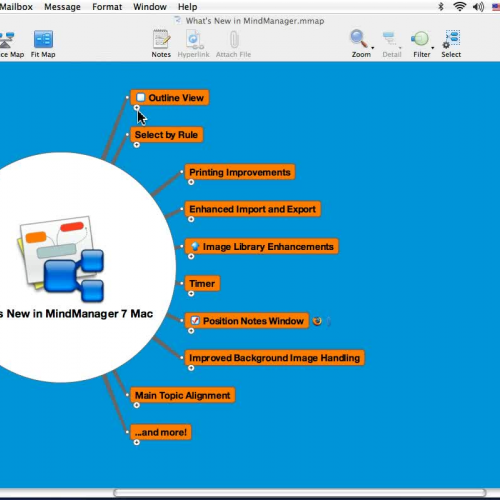The height and width of the screenshot is (500, 500).
Task: Click the MindManager logo in the central topic
Action: [x=61, y=258]
